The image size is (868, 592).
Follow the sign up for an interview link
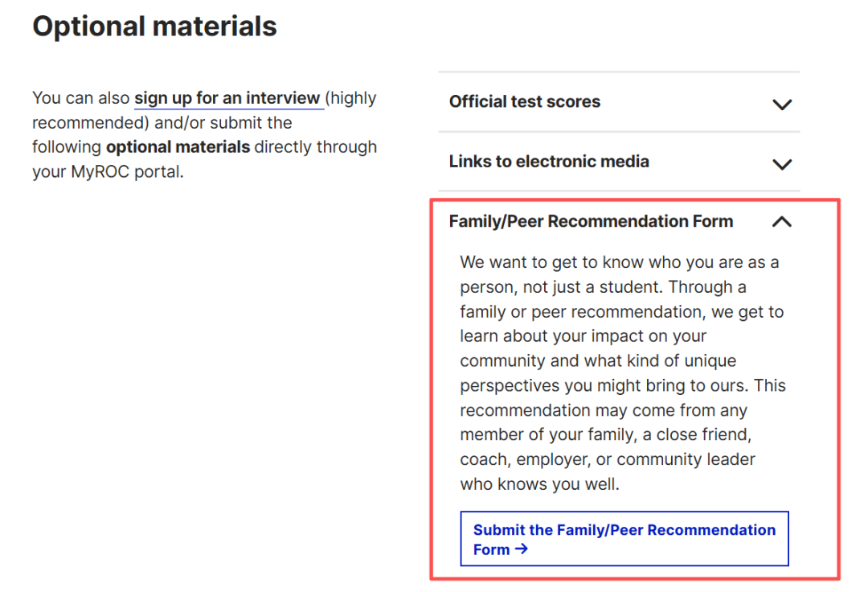click(227, 98)
